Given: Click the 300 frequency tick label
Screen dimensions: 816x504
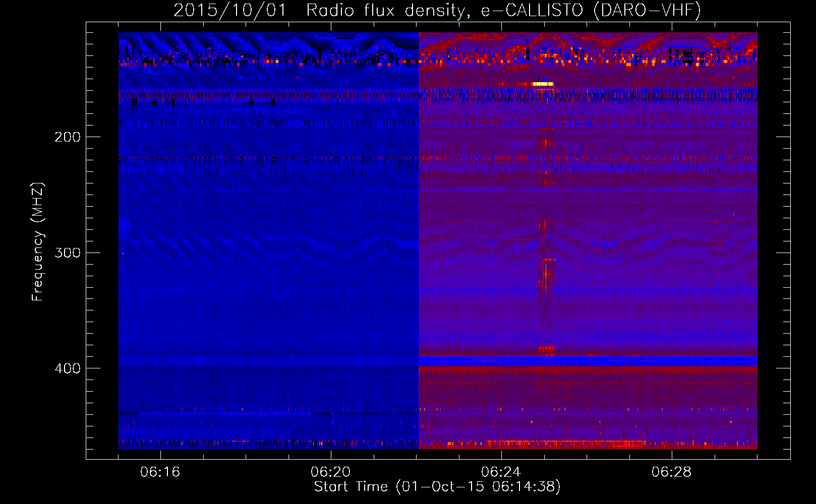Looking at the screenshot, I should click(68, 253).
